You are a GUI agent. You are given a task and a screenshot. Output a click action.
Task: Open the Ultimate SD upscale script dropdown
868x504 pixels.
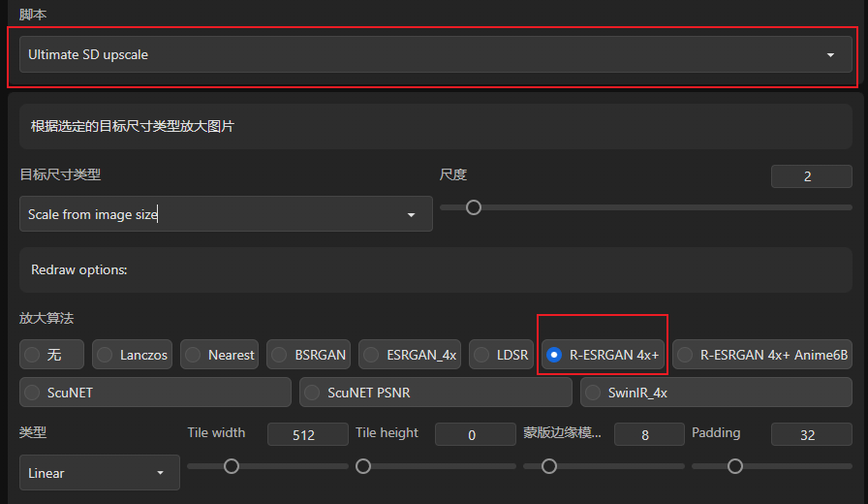pos(436,54)
